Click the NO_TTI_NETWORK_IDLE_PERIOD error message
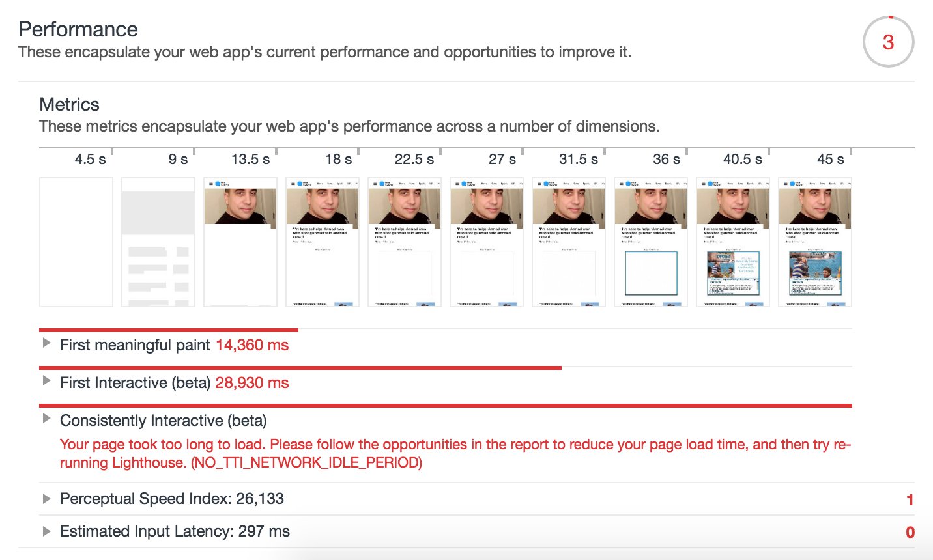 [455, 454]
